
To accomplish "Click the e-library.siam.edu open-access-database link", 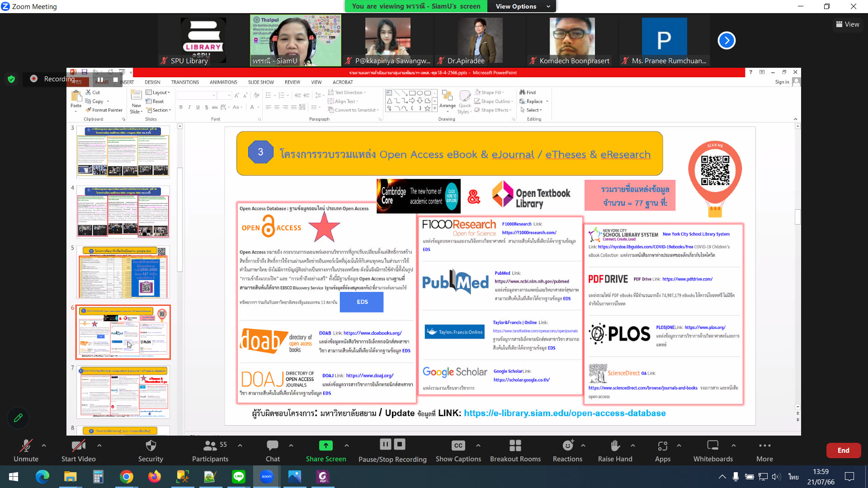I will pos(565,413).
